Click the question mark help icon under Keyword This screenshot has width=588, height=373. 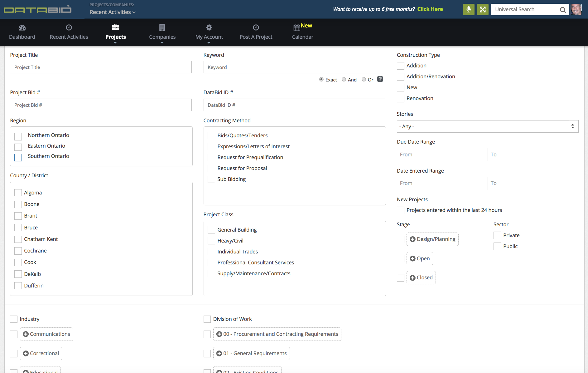(380, 79)
